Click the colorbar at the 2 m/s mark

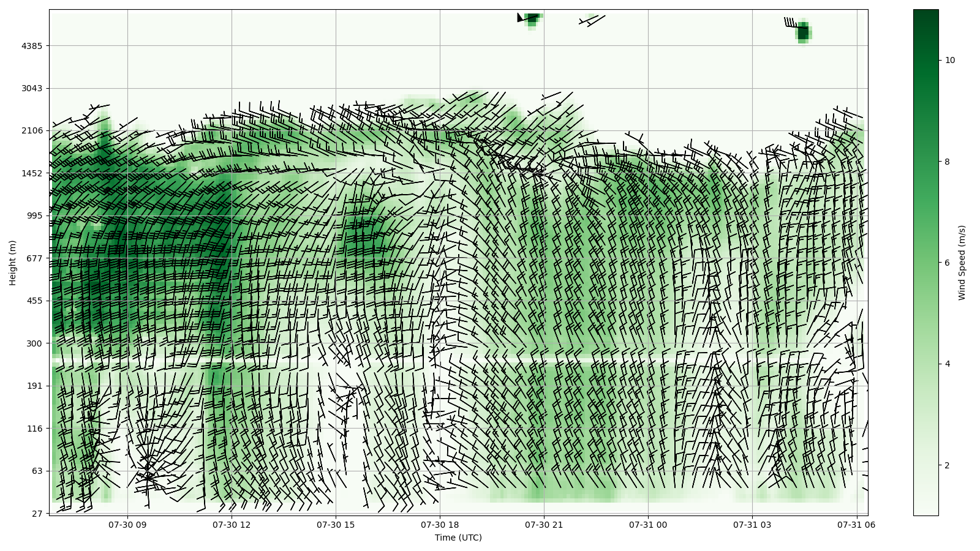coord(925,465)
